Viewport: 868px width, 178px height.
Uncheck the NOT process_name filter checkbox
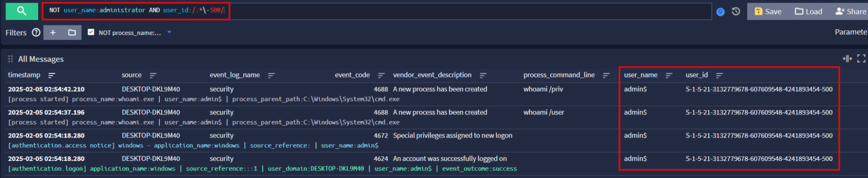point(91,32)
